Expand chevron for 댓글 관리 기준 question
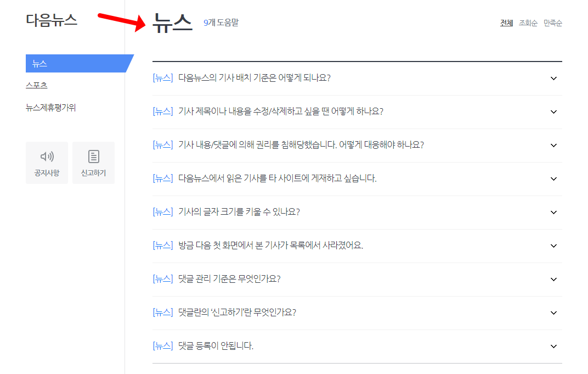 (x=553, y=279)
